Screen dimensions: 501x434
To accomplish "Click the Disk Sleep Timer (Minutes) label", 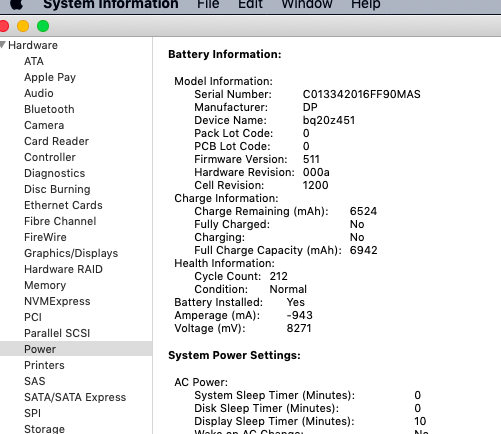I will click(x=266, y=408).
